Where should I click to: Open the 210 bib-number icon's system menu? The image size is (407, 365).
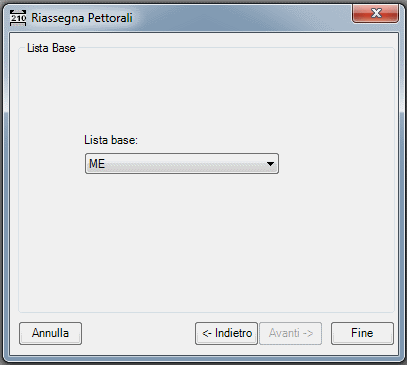[x=18, y=18]
